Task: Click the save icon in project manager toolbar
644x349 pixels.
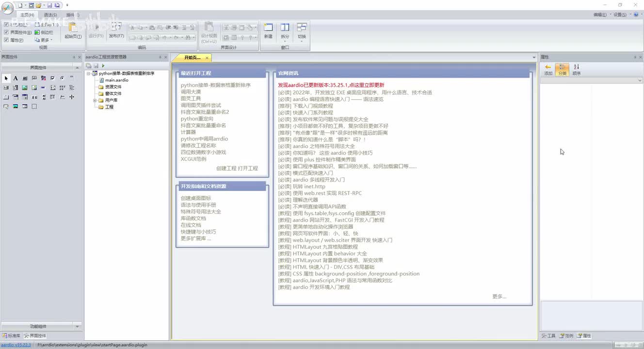Action: click(x=96, y=66)
